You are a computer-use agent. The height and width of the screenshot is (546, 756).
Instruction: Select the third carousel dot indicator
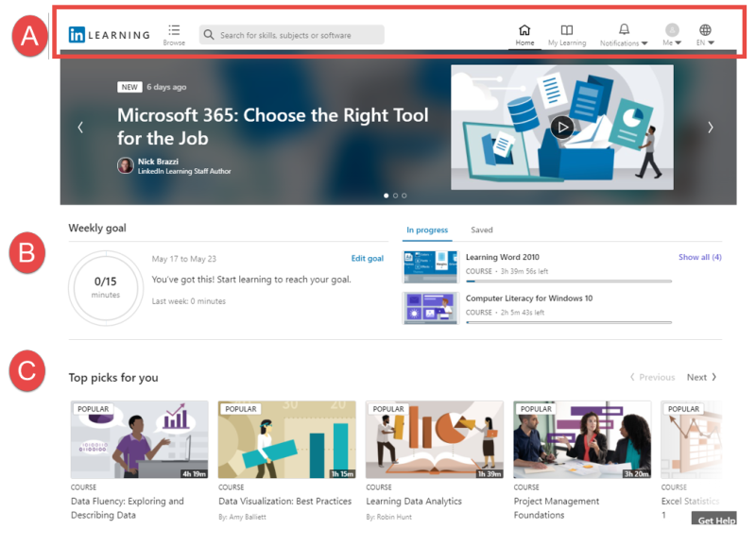click(x=404, y=196)
